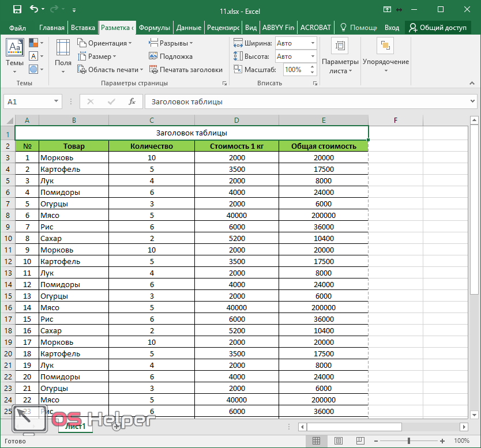Screen dimensions: 481x448
Task: Open the Поля margins menu
Action: (63, 56)
